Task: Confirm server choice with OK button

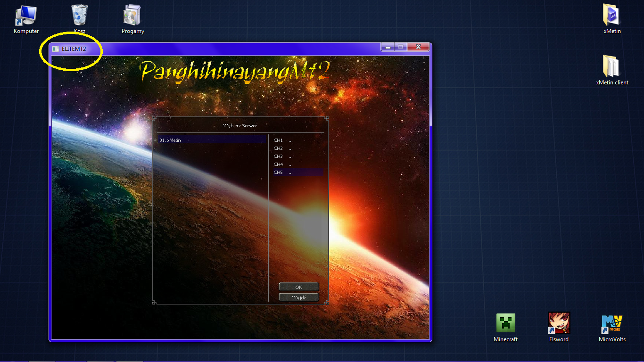Action: (x=299, y=287)
